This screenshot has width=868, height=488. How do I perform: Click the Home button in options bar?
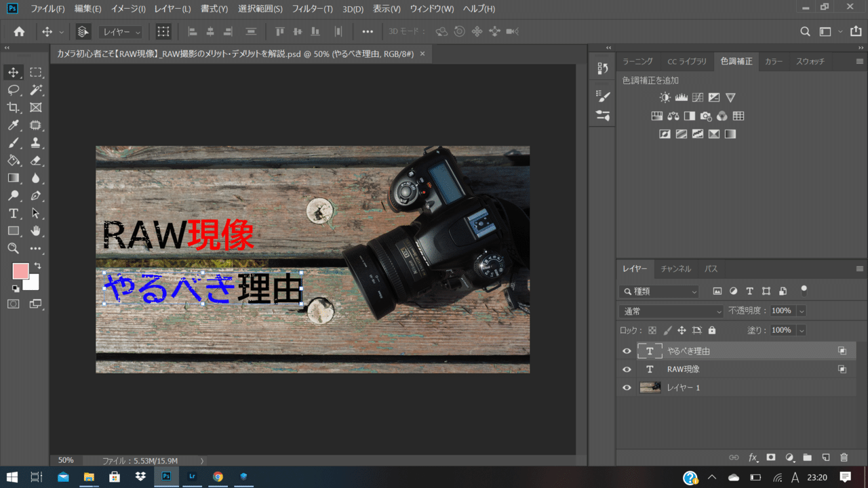[x=19, y=31]
